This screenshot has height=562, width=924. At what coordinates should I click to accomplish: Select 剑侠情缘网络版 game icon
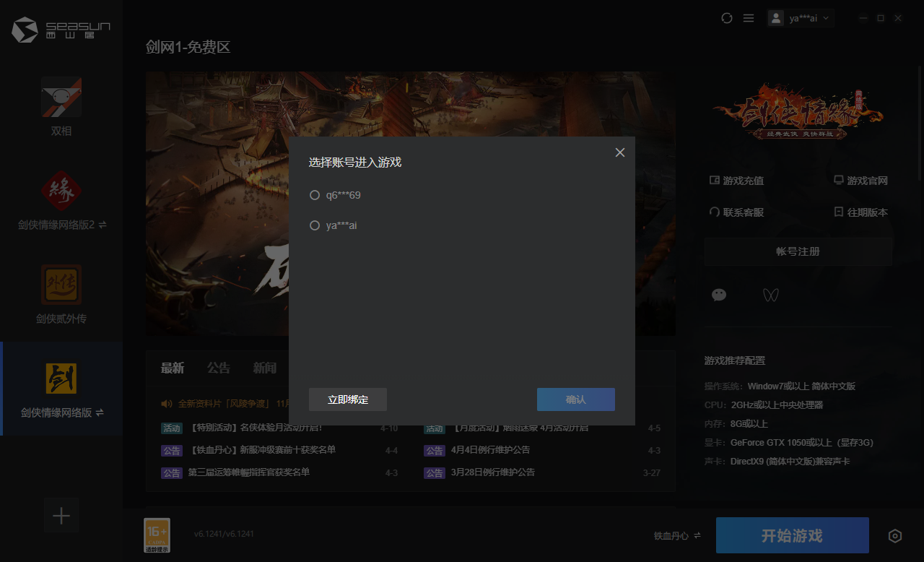pos(61,379)
